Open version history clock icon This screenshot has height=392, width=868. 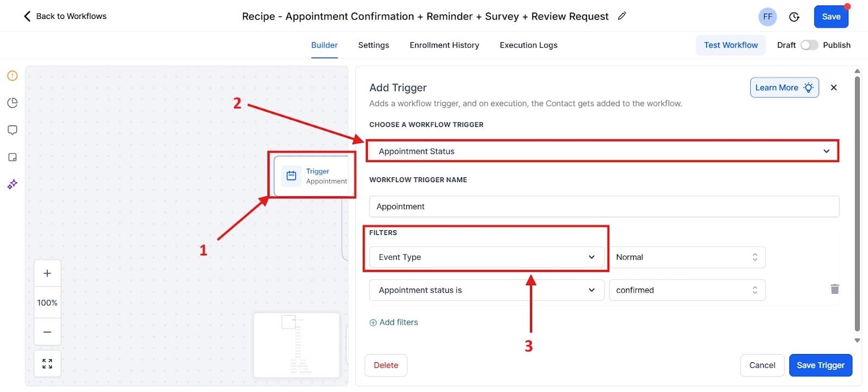(x=794, y=17)
